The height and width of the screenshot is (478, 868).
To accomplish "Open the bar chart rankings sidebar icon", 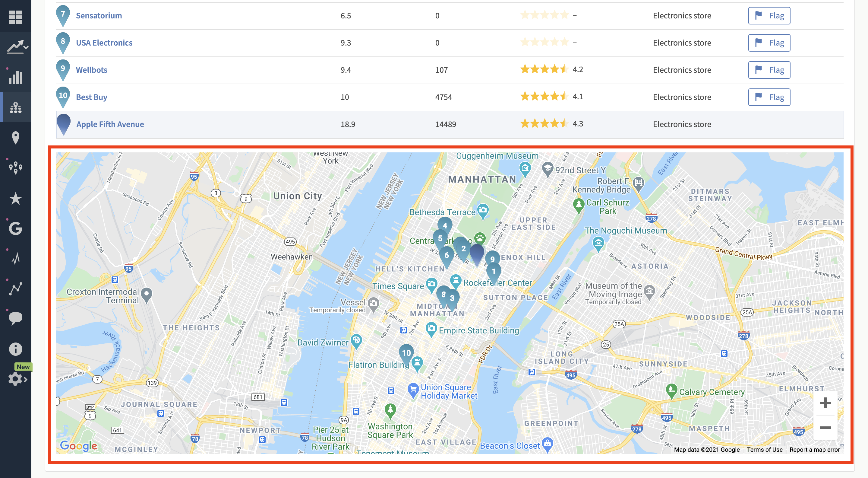I will pyautogui.click(x=15, y=77).
